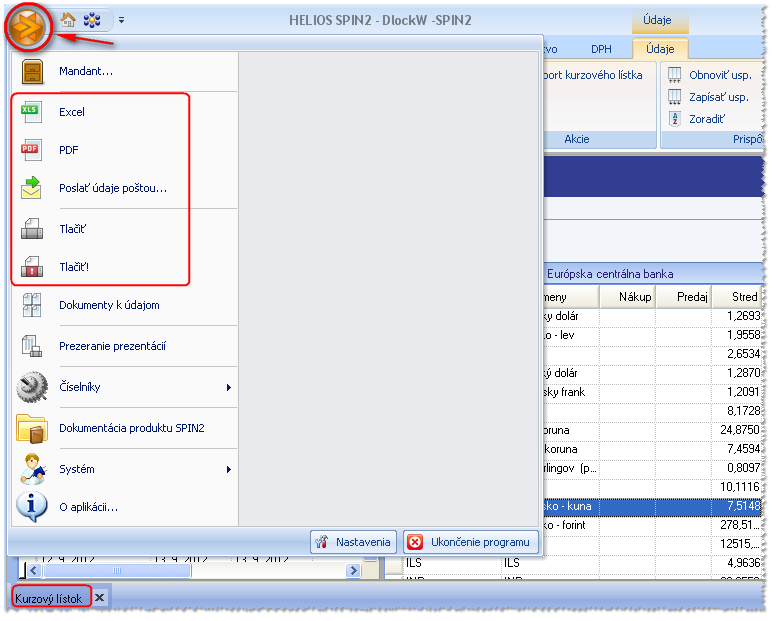This screenshot has width=776, height=621.
Task: Click the ILS row value 4,9636
Action: point(743,563)
